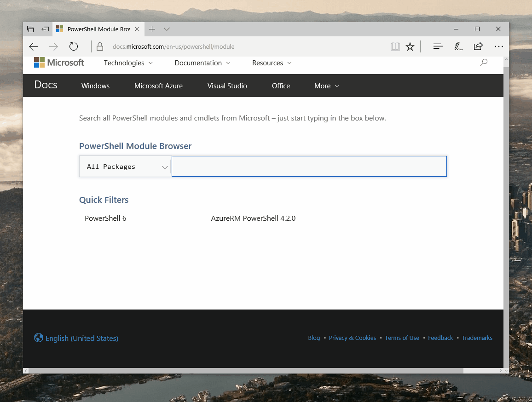Set these tabs aside
This screenshot has width=532, height=402.
click(30, 29)
